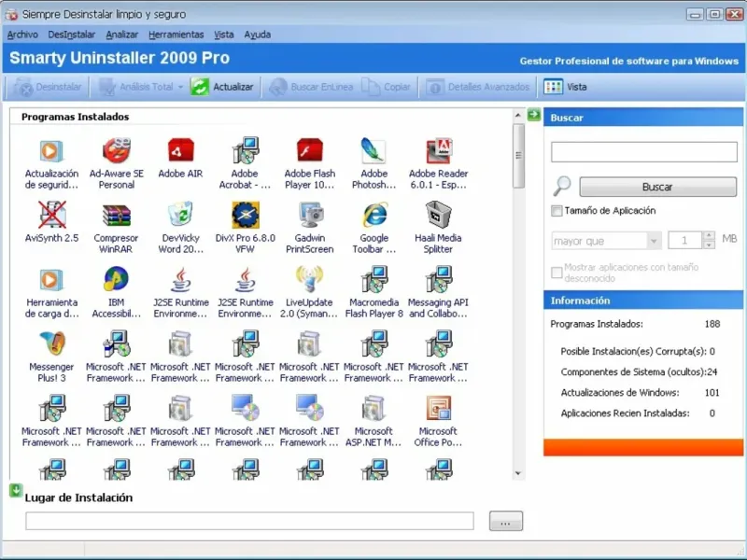
Task: Select the IBM Accessibility icon
Action: 116,279
